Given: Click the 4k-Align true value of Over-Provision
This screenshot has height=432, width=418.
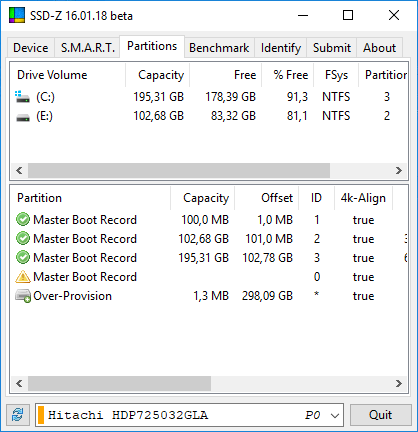Looking at the screenshot, I should pos(363,296).
